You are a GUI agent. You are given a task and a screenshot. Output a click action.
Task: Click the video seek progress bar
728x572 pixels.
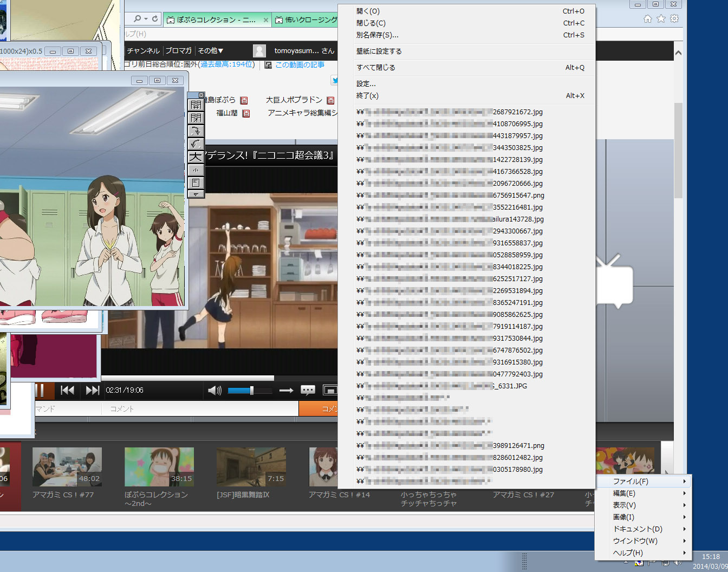[x=219, y=378]
